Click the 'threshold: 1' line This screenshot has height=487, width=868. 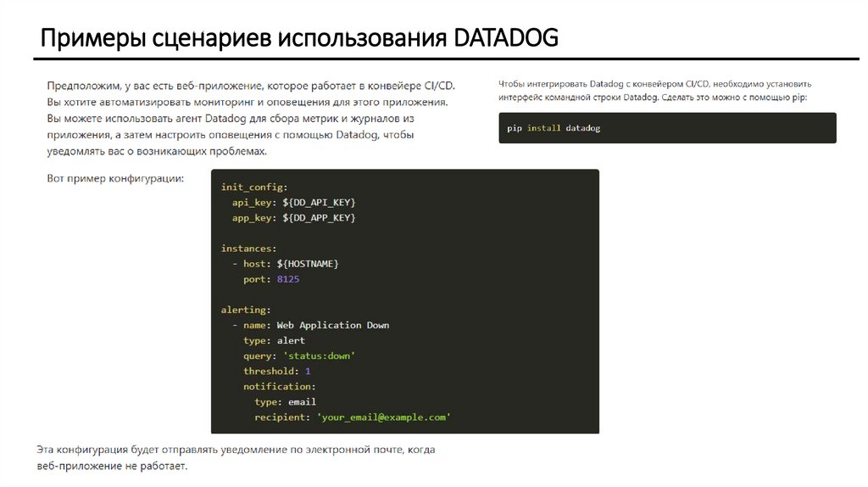pos(277,372)
